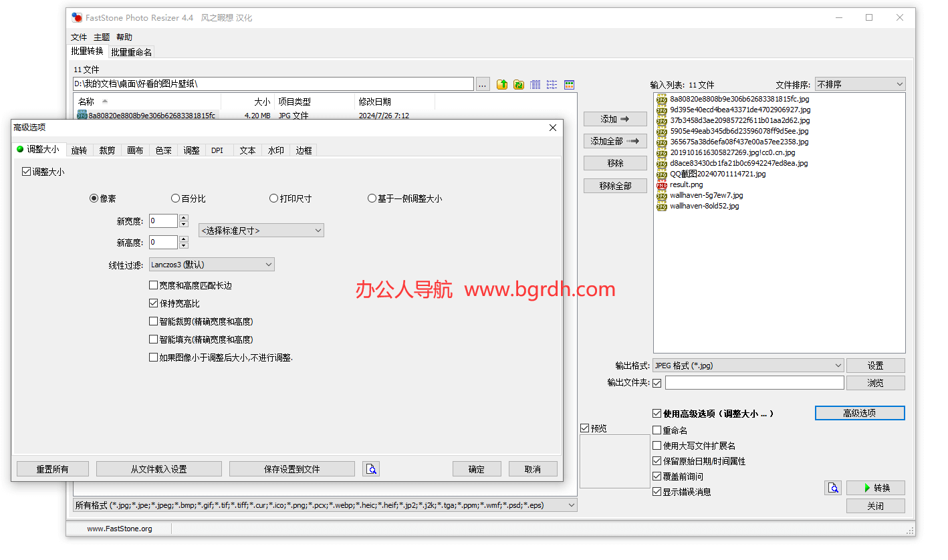Go up one folder level
Image resolution: width=948 pixels, height=560 pixels.
click(x=501, y=84)
